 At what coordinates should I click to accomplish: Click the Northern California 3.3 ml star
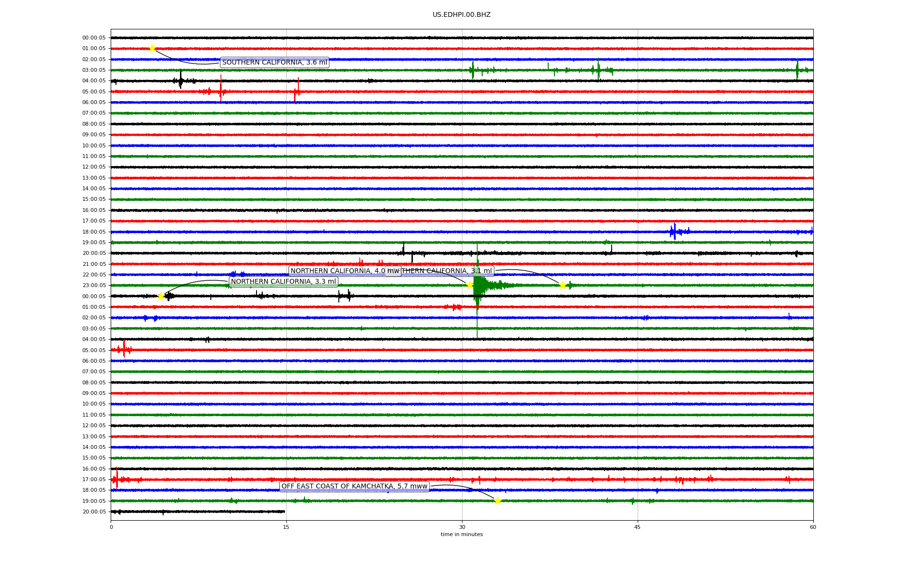(161, 296)
